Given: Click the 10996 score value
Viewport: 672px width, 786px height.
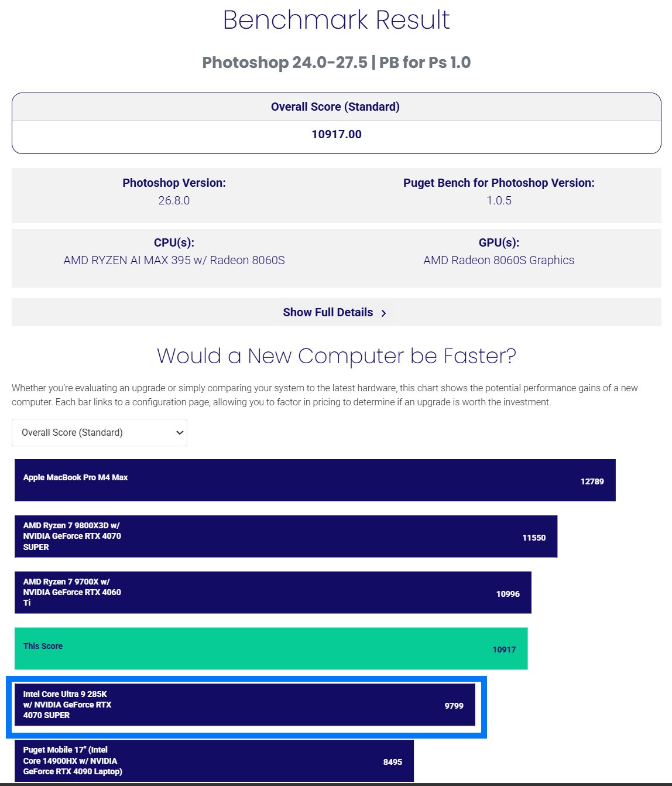Looking at the screenshot, I should tap(508, 594).
